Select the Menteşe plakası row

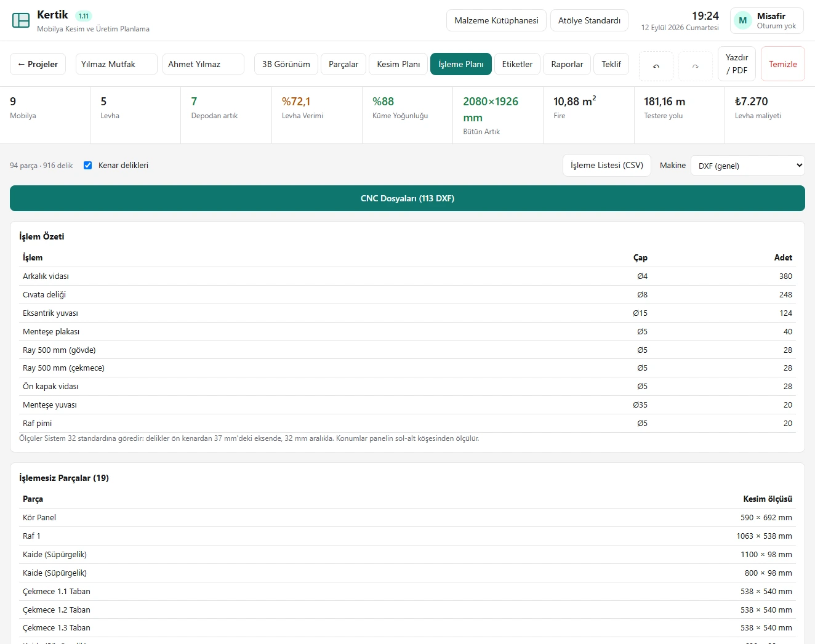(407, 332)
